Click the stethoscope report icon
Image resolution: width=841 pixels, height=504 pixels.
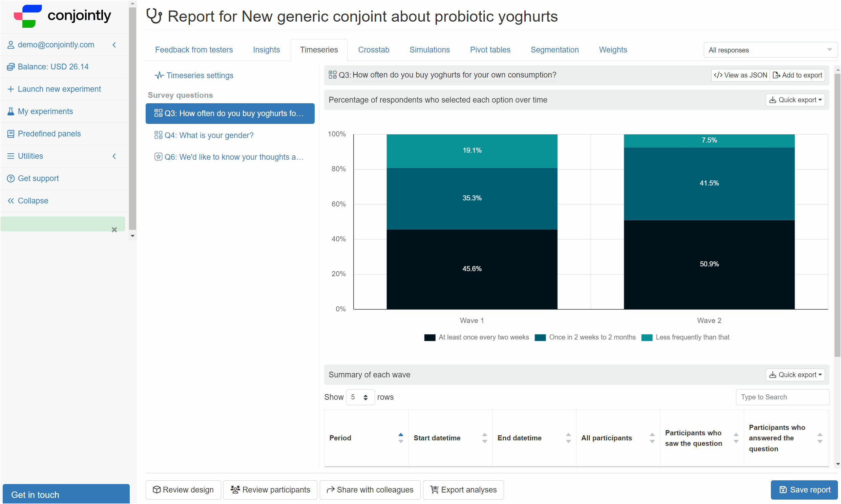click(x=154, y=16)
